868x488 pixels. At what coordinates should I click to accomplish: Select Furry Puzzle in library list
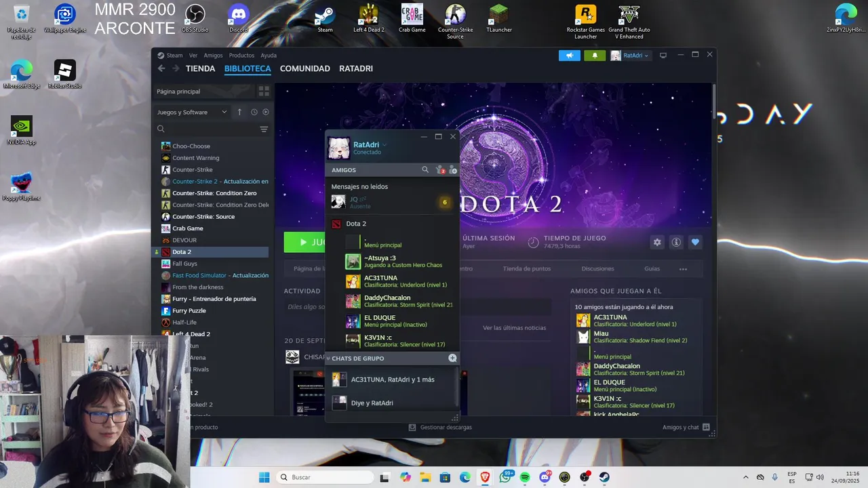(214, 310)
